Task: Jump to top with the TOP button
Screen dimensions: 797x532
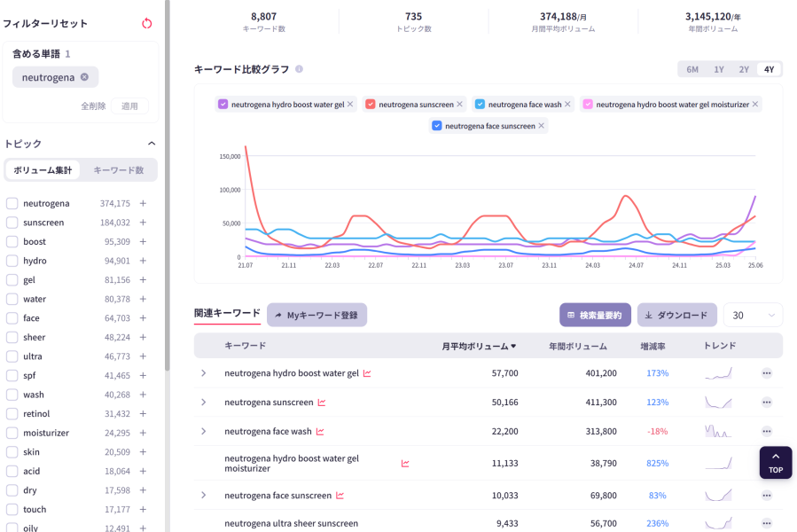Action: click(776, 462)
